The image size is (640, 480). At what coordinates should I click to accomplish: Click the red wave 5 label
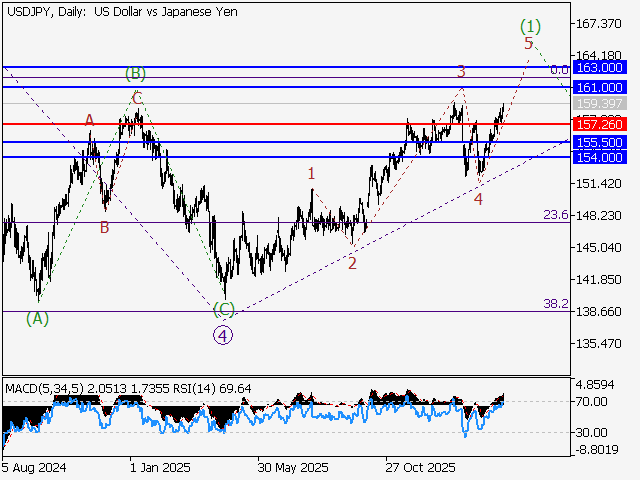(x=528, y=43)
